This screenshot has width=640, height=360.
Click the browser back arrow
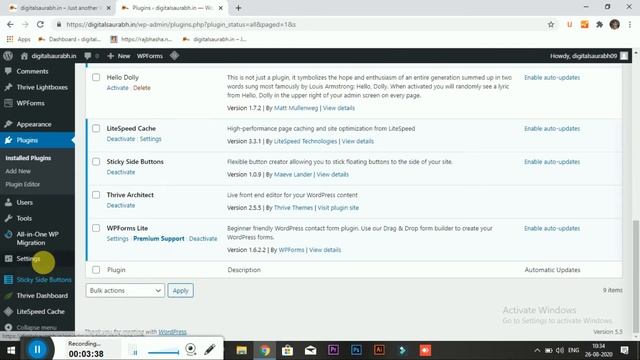10,24
